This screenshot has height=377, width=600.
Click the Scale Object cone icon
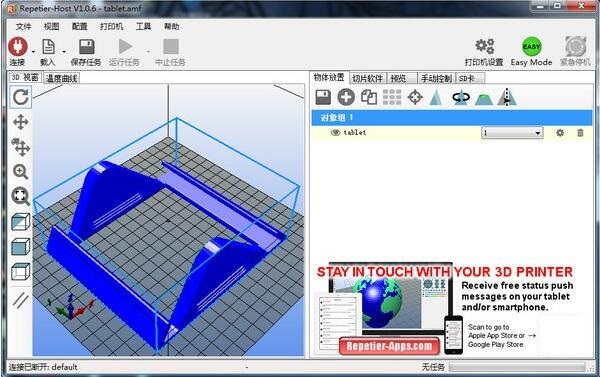click(436, 97)
